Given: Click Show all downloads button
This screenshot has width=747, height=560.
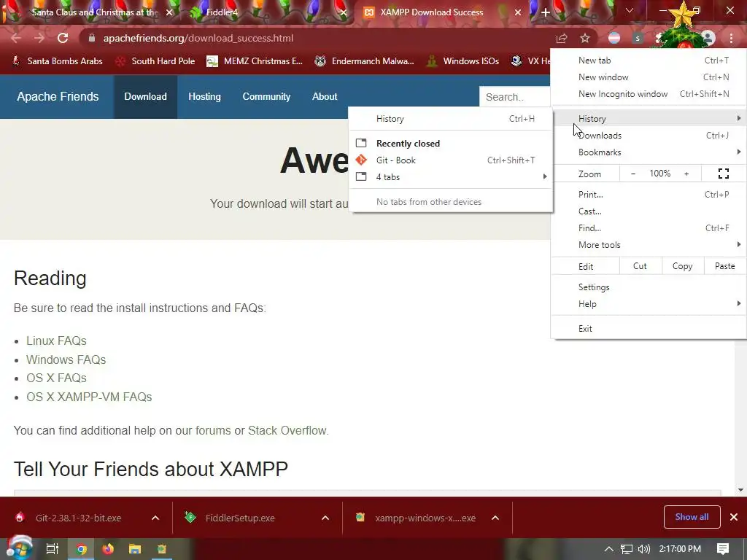Looking at the screenshot, I should click(x=692, y=517).
